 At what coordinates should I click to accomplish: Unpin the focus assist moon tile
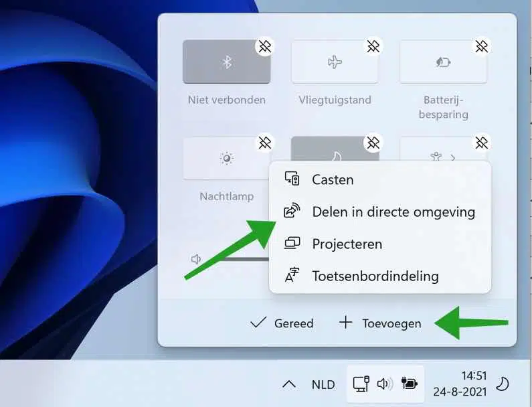click(x=373, y=143)
